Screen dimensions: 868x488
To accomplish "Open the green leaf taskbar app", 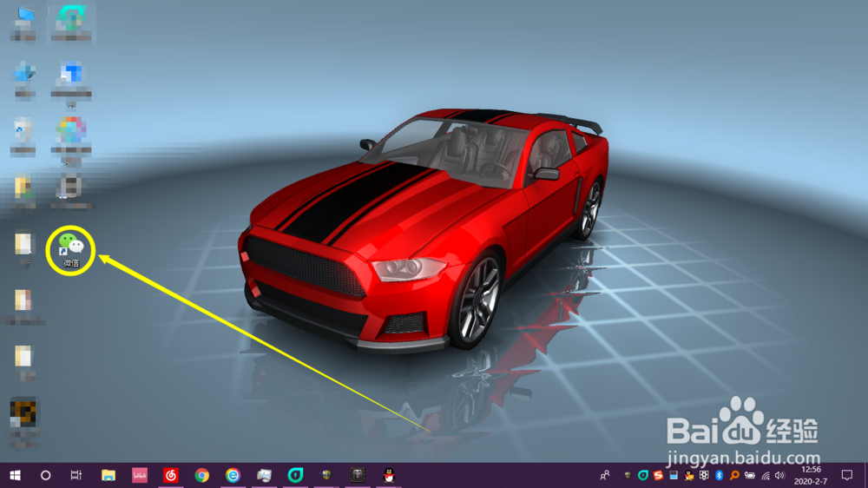I will tap(296, 475).
